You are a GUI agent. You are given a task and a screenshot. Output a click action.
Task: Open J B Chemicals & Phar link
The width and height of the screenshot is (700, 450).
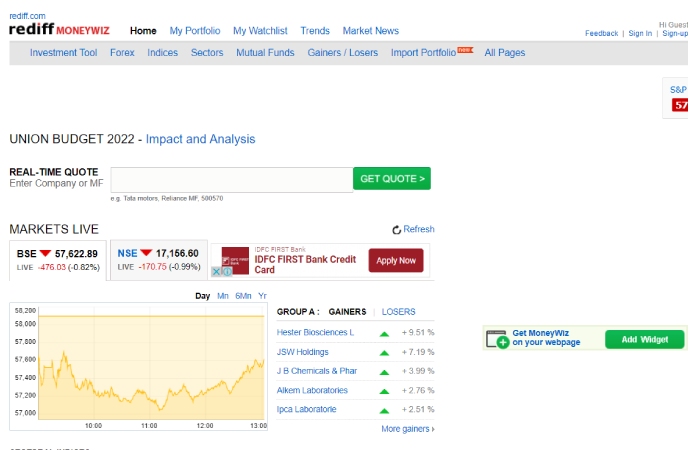(317, 371)
